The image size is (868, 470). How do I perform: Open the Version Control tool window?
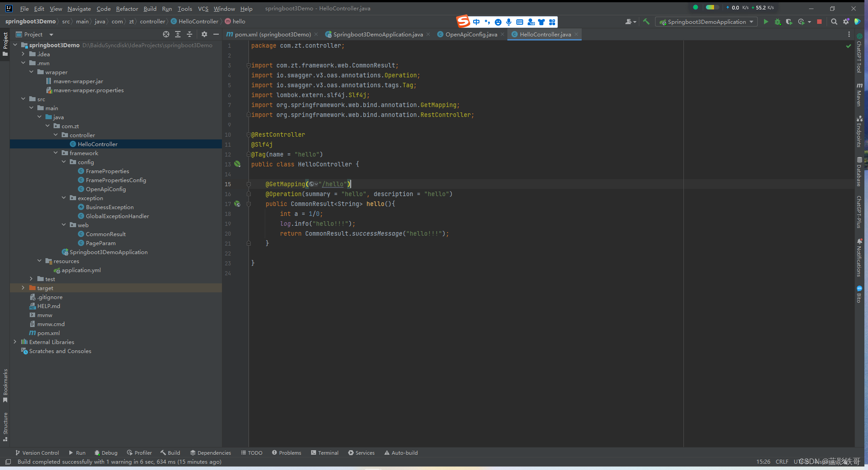click(x=37, y=453)
